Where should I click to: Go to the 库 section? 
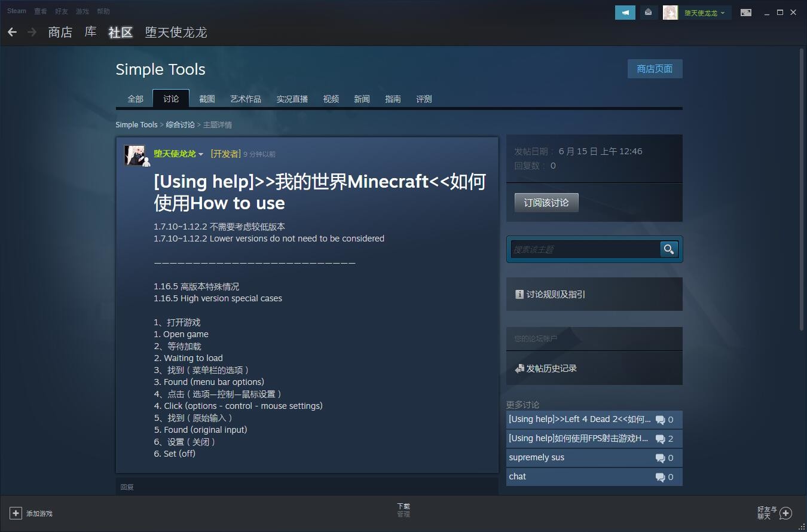tap(90, 32)
